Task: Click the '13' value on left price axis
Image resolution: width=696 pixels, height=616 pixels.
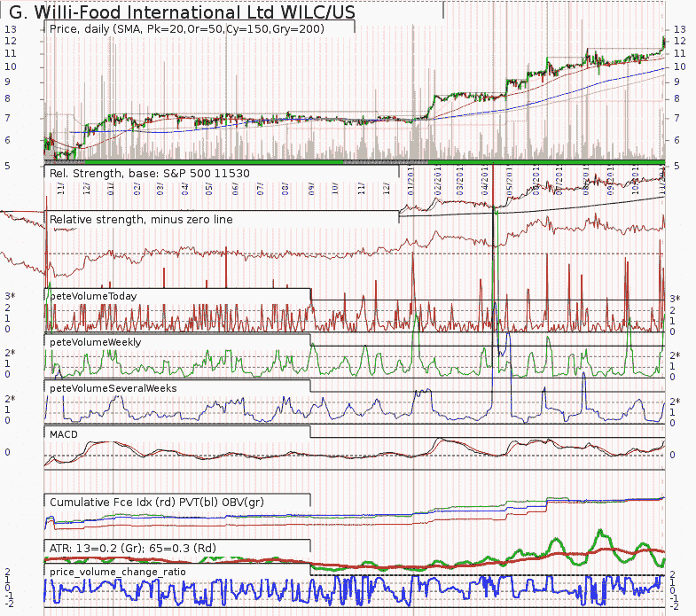Action: [x=11, y=29]
